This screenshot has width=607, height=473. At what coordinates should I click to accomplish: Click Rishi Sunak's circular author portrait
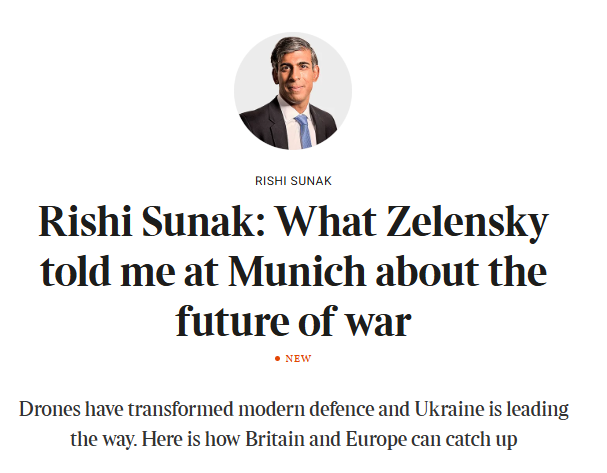293,90
